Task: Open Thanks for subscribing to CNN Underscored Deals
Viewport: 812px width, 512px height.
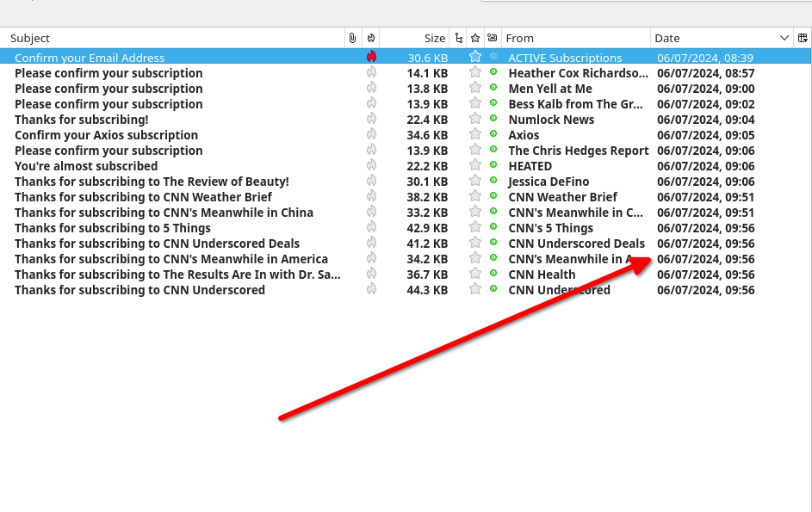Action: click(x=157, y=244)
